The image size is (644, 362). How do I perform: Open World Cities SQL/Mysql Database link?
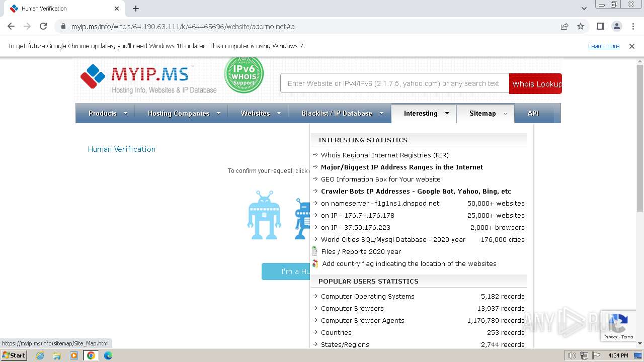tap(393, 239)
